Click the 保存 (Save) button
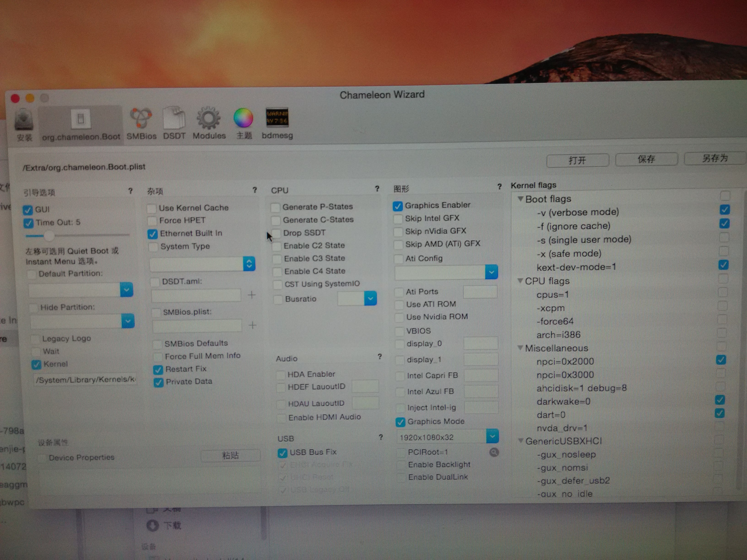This screenshot has width=747, height=560. [646, 159]
